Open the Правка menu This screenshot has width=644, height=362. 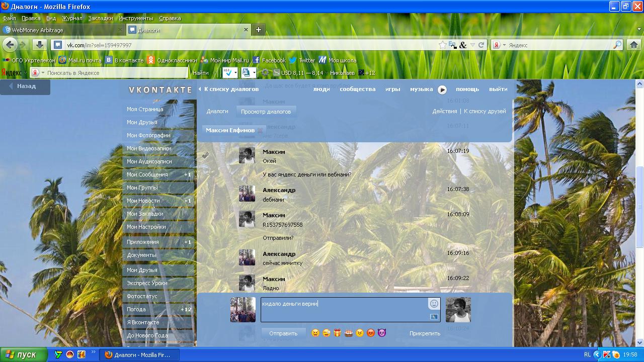[x=31, y=18]
